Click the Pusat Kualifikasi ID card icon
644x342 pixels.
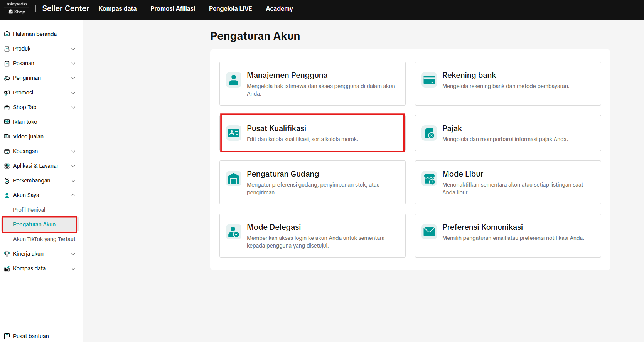pyautogui.click(x=234, y=133)
